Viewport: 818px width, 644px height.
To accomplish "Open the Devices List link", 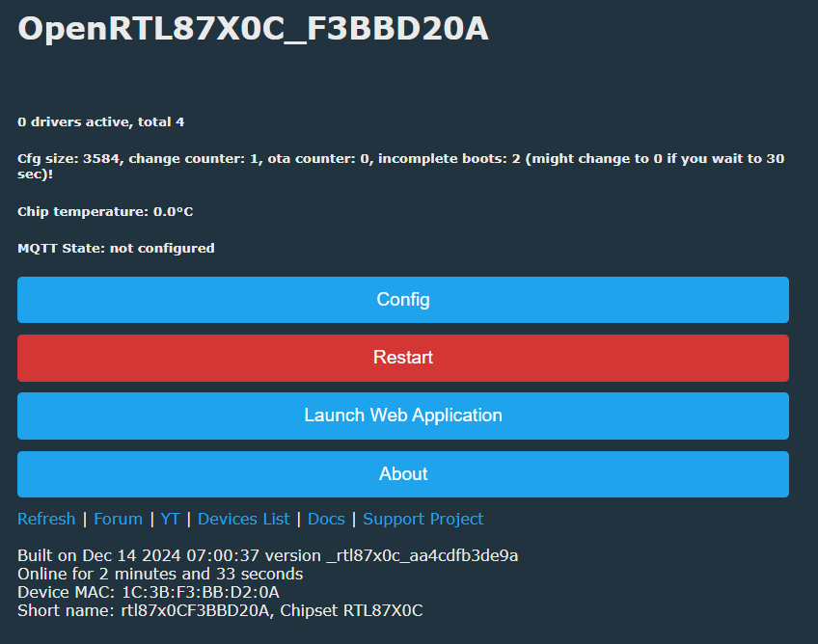I will pos(244,519).
